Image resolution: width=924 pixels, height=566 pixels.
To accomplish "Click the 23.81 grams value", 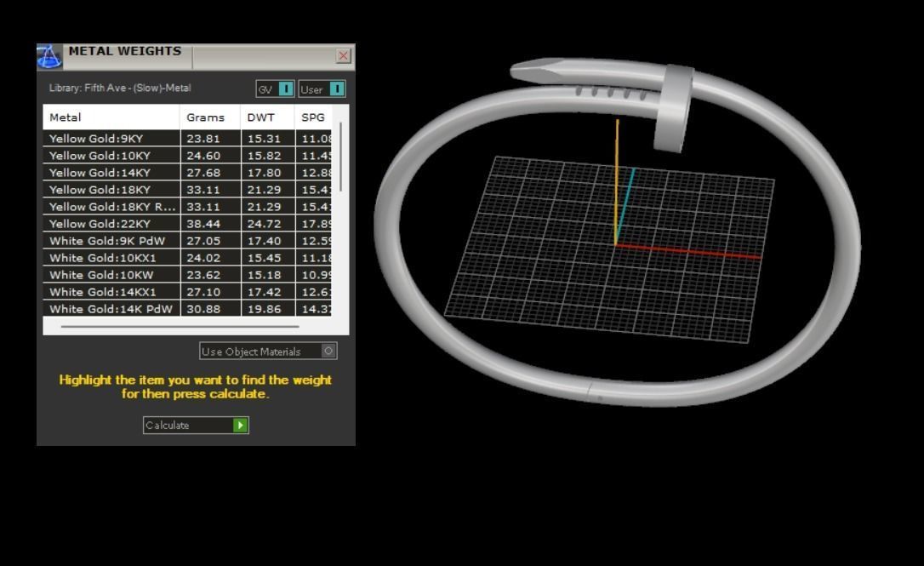I will click(x=203, y=139).
